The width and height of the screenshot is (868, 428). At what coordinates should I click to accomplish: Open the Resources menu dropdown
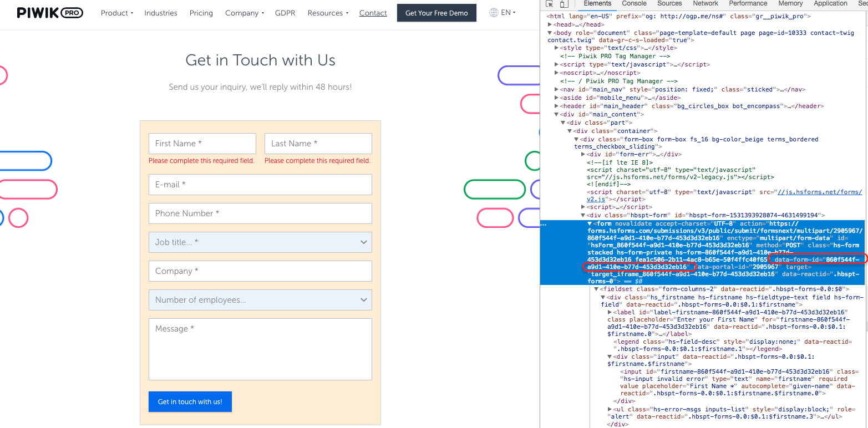tap(328, 13)
